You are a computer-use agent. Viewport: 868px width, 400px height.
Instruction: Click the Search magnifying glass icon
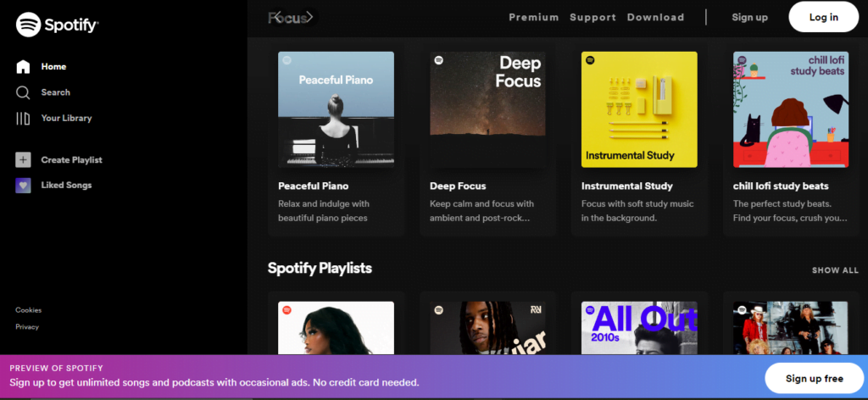pos(23,92)
